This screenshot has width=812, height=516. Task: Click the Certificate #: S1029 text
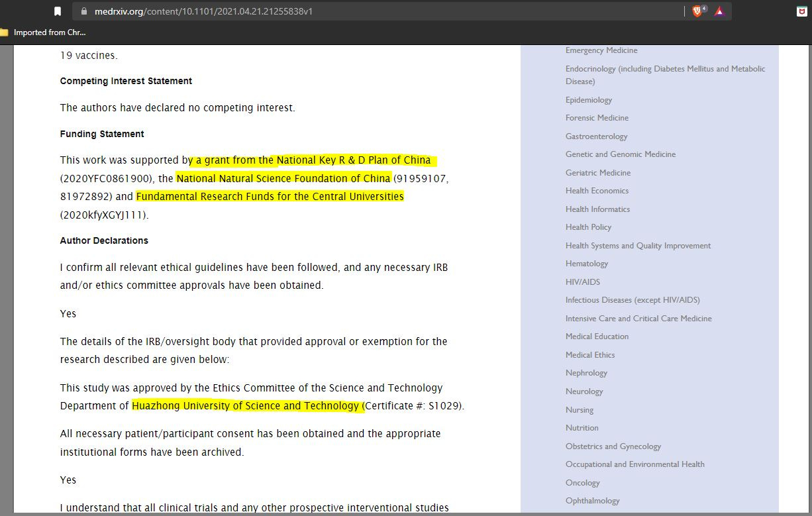[x=414, y=406]
